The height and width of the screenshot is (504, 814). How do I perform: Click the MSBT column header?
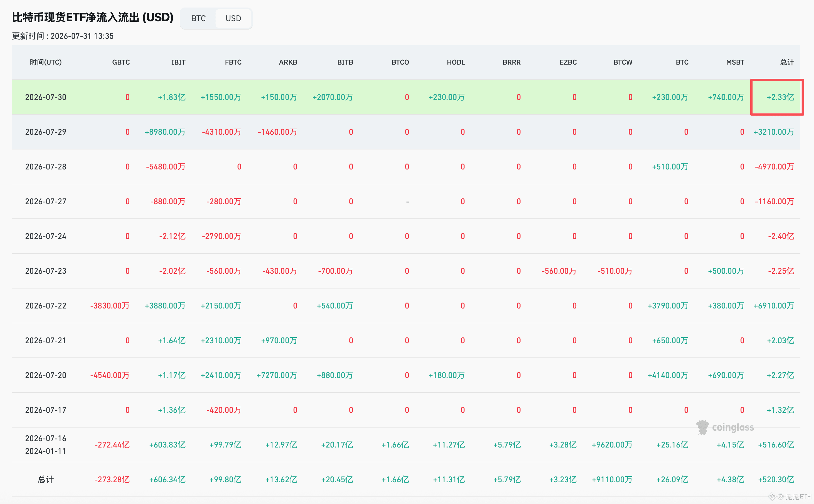[x=735, y=62]
